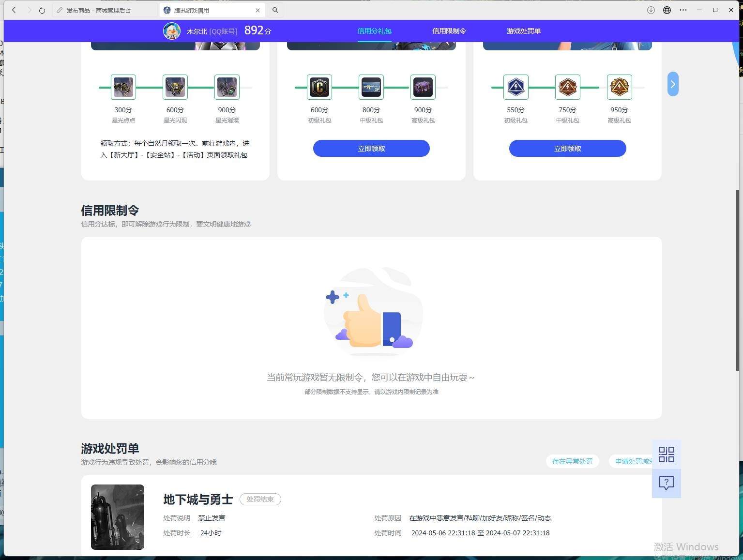The image size is (743, 560).
Task: Click the globe icon in the title bar
Action: 667,10
